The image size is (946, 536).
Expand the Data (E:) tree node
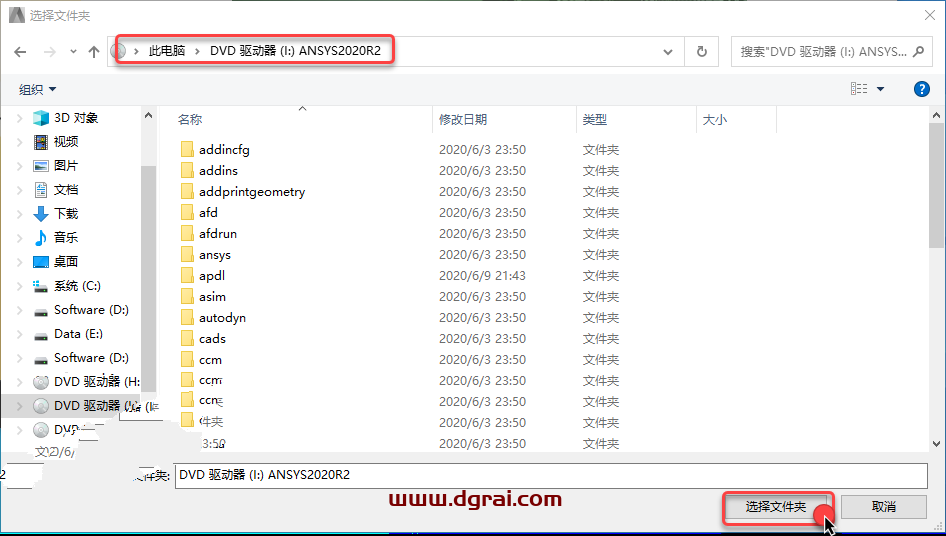click(x=19, y=334)
